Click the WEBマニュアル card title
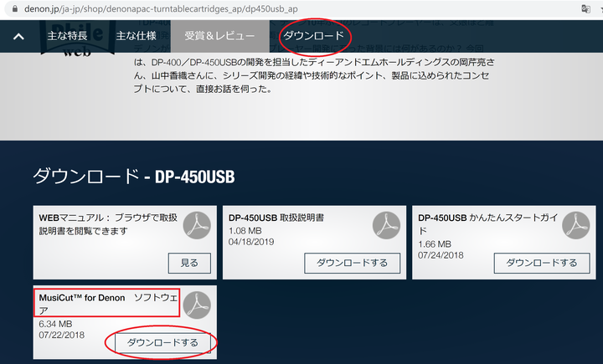The width and height of the screenshot is (603, 364). pos(108,224)
